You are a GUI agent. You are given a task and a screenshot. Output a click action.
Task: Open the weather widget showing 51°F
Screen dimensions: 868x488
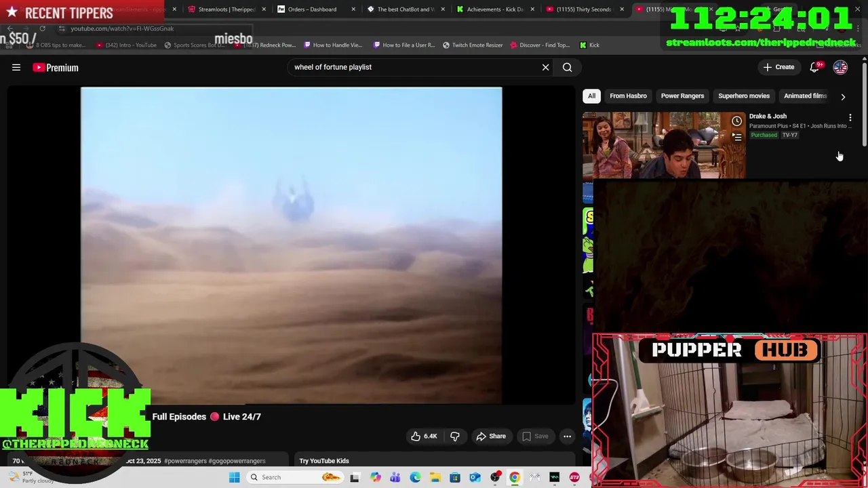coord(31,477)
